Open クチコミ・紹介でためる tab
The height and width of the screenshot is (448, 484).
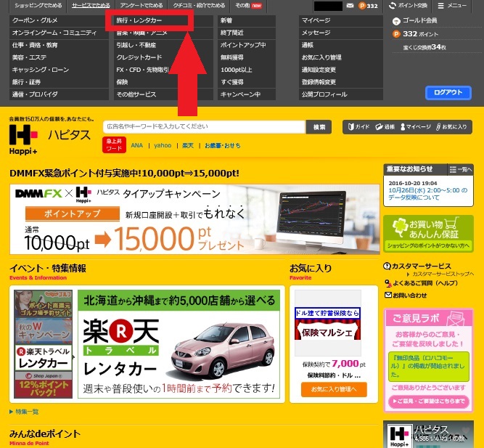(x=199, y=6)
